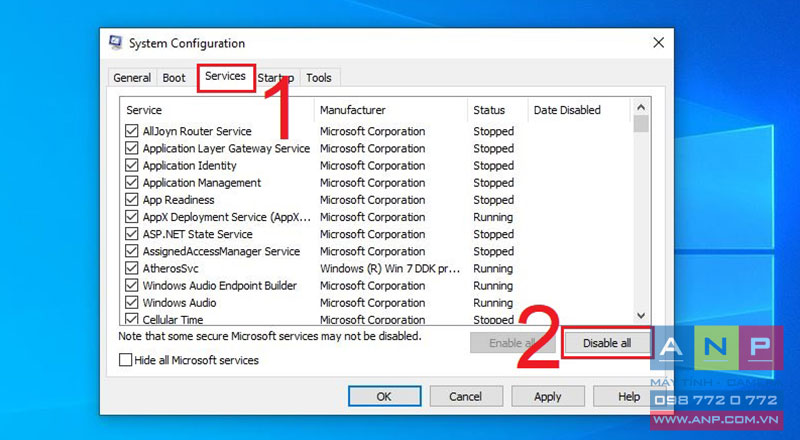The image size is (800, 440).
Task: Click the services list scrollbar thumb
Action: coord(641,124)
